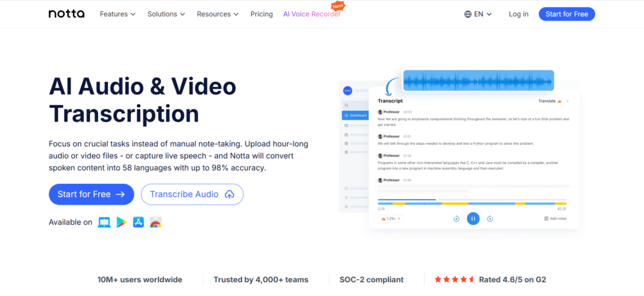Click the Rated 4.6/5 on G2 text
Viewport: 644px width, 296px height.
pyautogui.click(x=513, y=280)
